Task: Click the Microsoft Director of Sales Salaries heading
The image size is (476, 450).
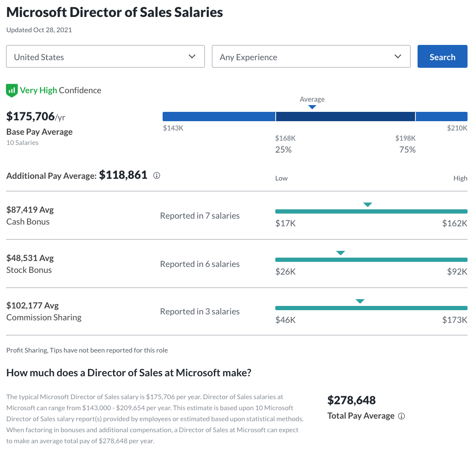Action: (x=114, y=12)
